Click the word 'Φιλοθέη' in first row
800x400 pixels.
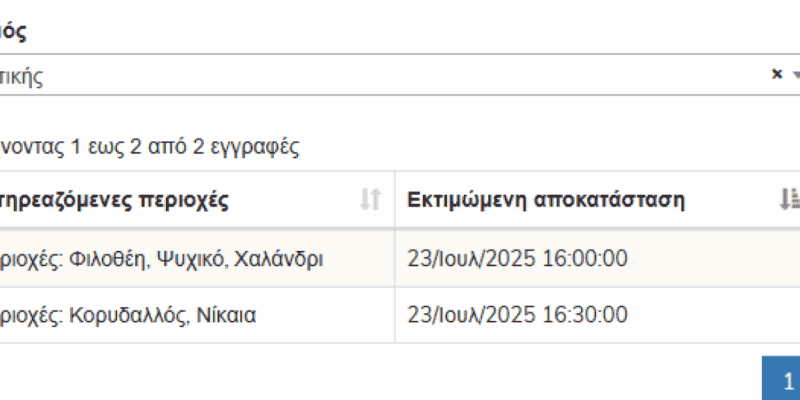point(113,259)
